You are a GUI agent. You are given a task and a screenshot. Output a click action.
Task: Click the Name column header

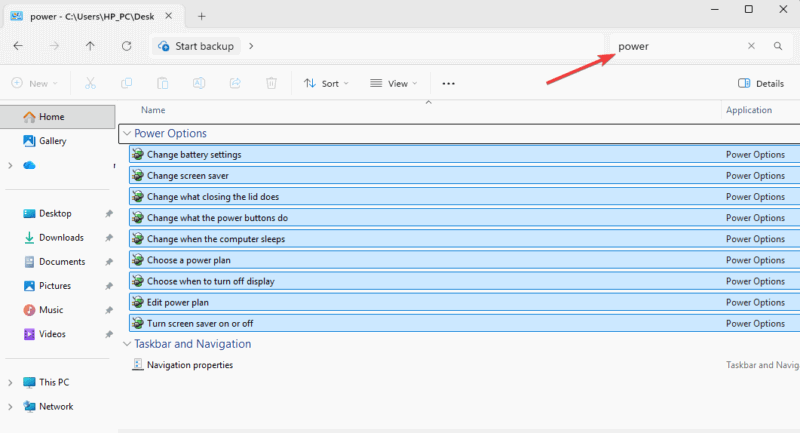(x=153, y=110)
